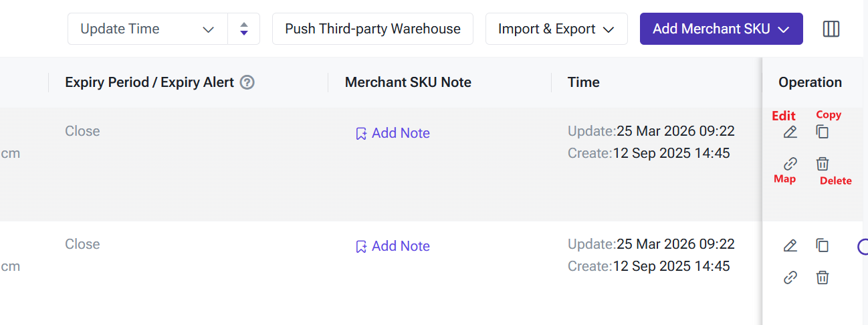Expand the Import & Export dropdown

(556, 29)
